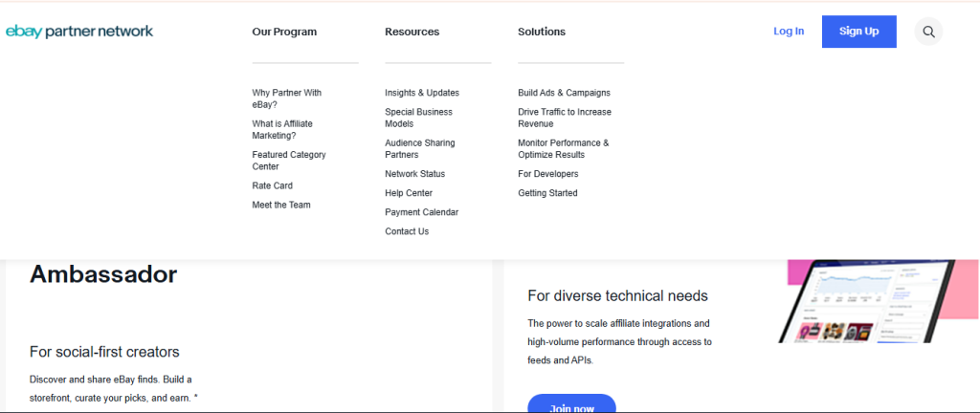Click the Ambassador heading

pos(103,273)
